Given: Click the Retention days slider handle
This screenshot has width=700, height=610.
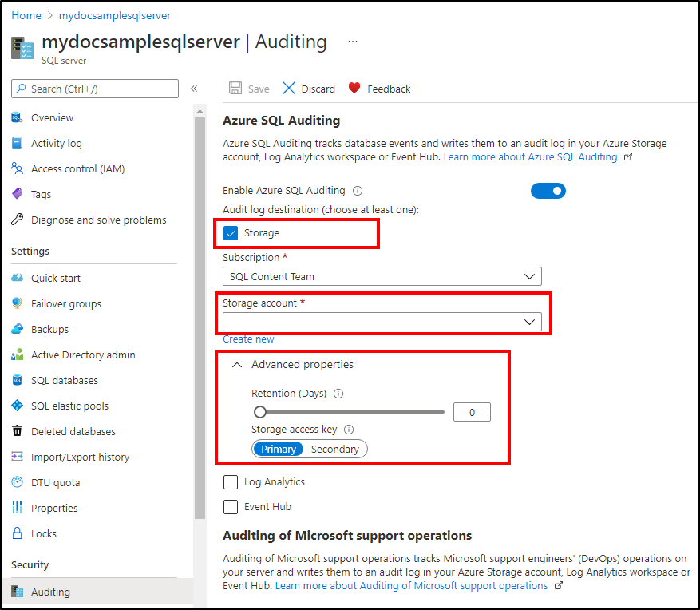Looking at the screenshot, I should coord(260,412).
